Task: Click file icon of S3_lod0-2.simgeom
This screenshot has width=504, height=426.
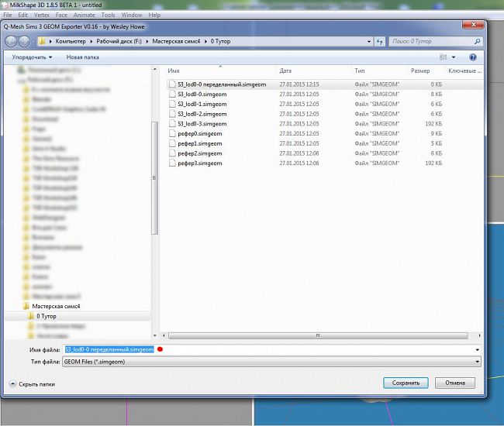Action: [x=172, y=114]
